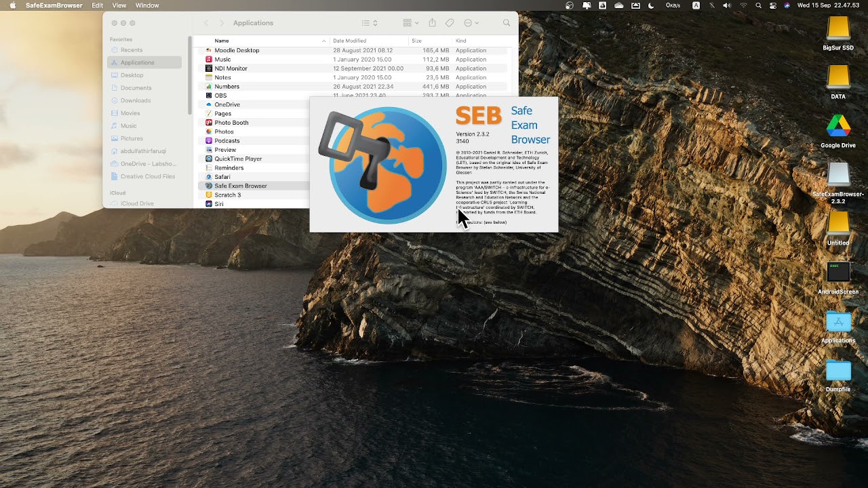Select Pictures in Finder sidebar
The height and width of the screenshot is (488, 868).
coord(144,138)
